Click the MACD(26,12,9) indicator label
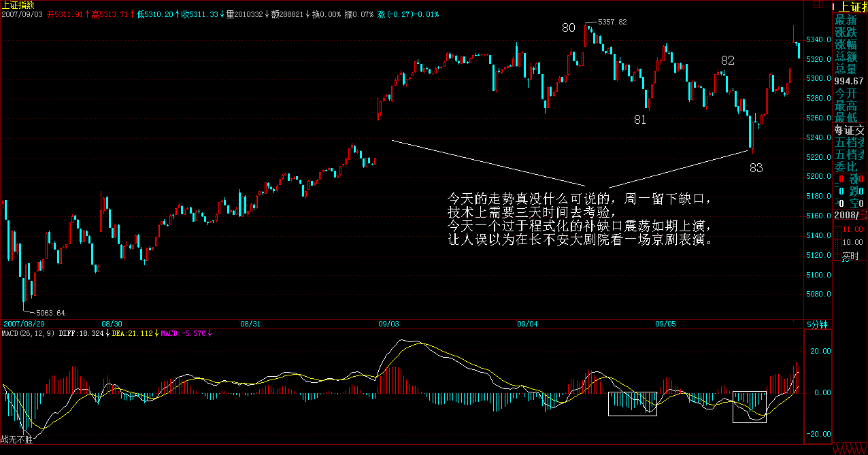This screenshot has width=868, height=455. tap(27, 333)
